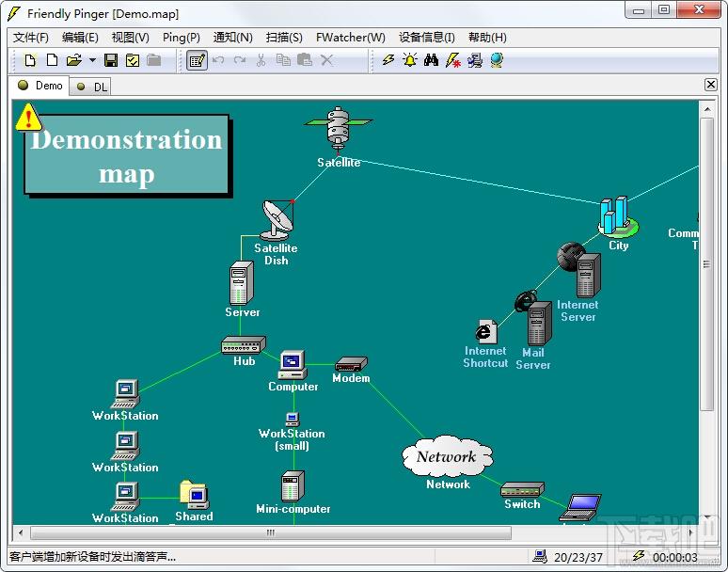728x572 pixels.
Task: Open the FWatcher(W) menu
Action: tap(351, 37)
